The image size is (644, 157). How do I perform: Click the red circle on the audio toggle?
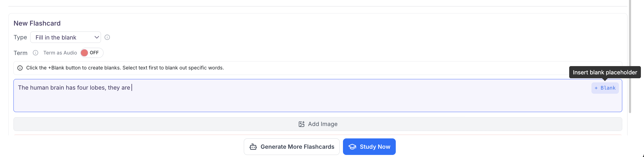tap(85, 53)
